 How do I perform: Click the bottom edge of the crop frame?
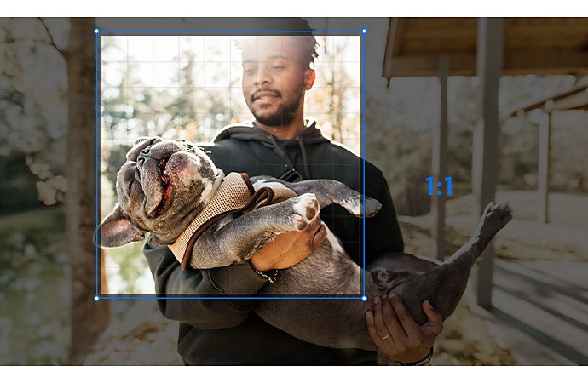pos(230,299)
